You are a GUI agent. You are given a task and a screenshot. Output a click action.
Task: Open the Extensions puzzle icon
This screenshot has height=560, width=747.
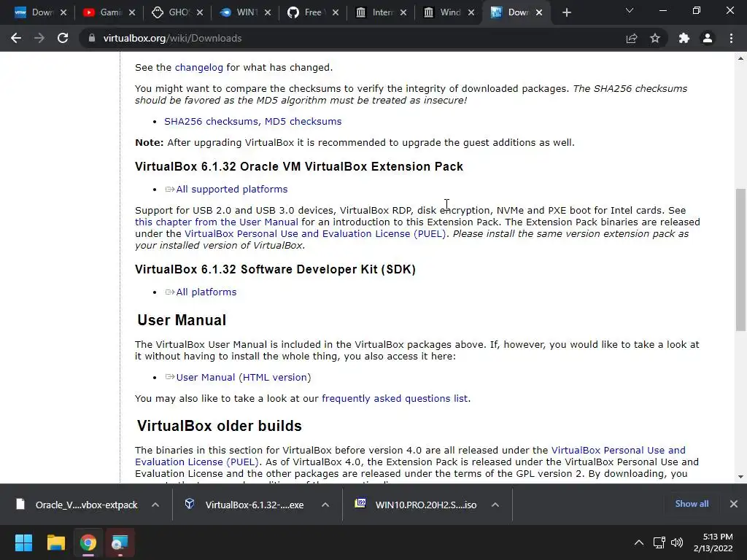coord(684,38)
